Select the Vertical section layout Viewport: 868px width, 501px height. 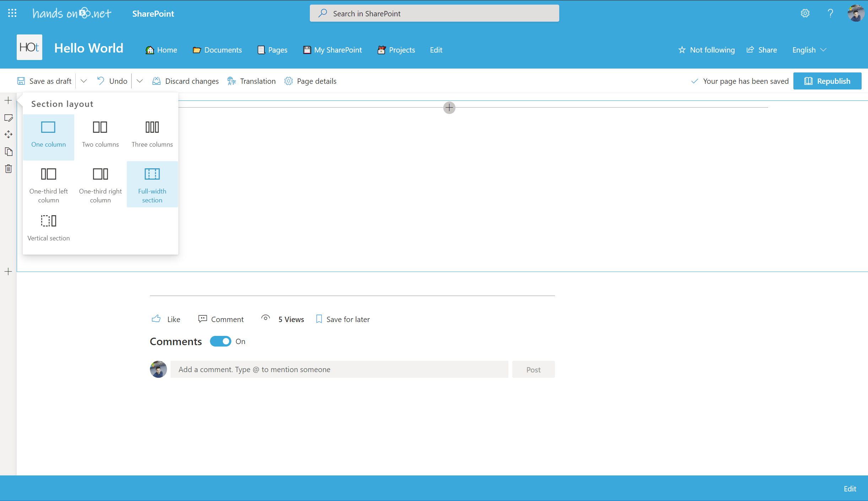[x=49, y=227]
